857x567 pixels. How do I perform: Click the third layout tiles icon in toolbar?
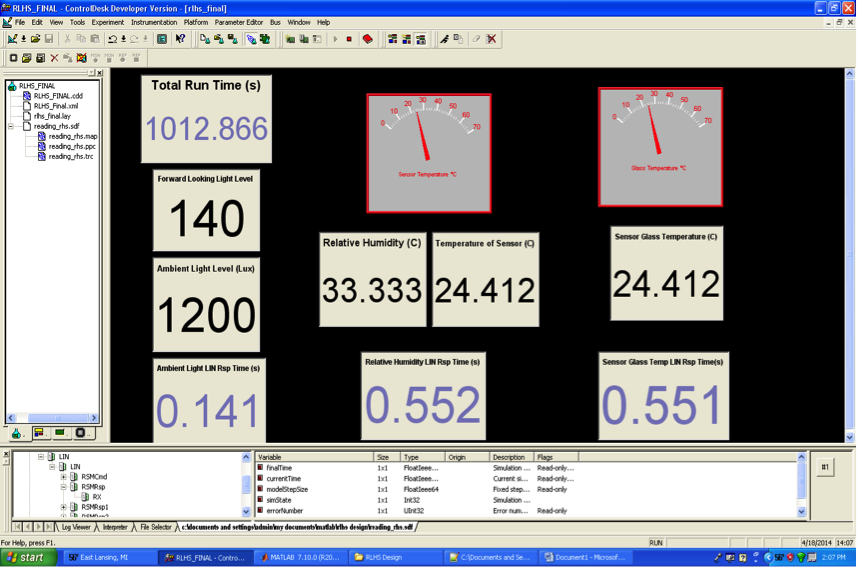(x=420, y=39)
